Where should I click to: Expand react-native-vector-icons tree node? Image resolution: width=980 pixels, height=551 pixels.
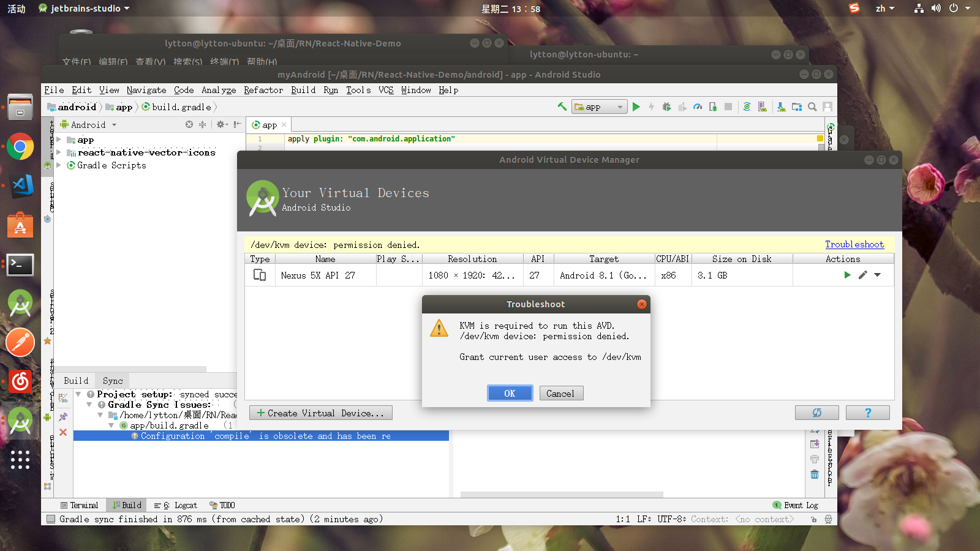click(59, 152)
